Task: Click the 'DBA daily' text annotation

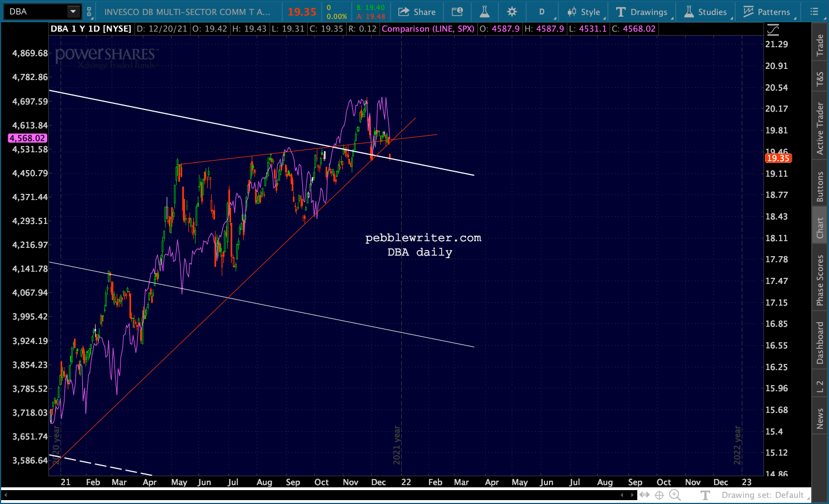Action: pyautogui.click(x=420, y=252)
